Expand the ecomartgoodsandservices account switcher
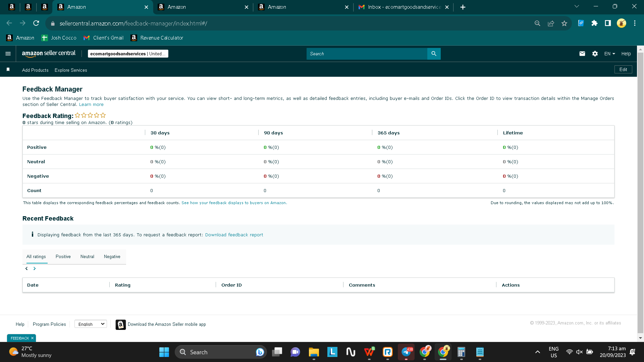This screenshot has height=362, width=644. [128, 54]
